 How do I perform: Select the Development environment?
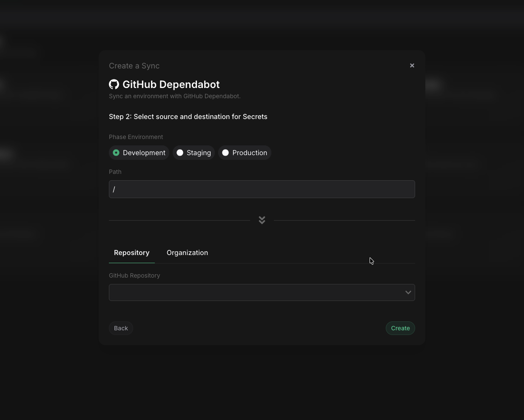click(x=139, y=153)
